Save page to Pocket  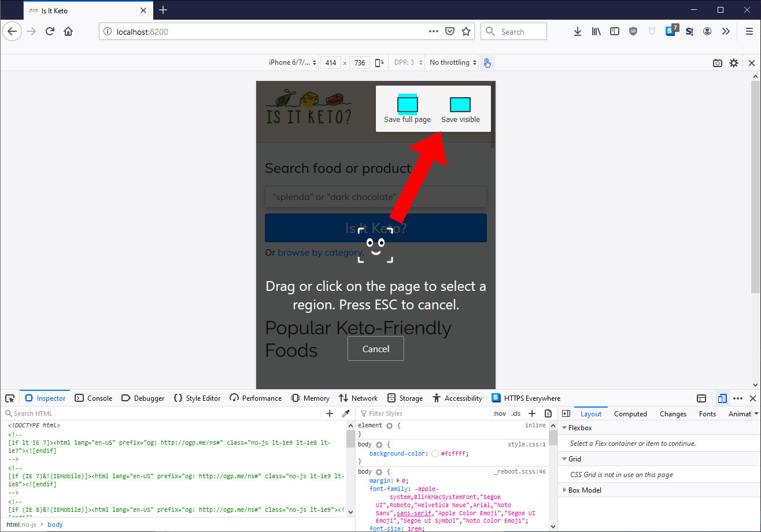point(449,32)
